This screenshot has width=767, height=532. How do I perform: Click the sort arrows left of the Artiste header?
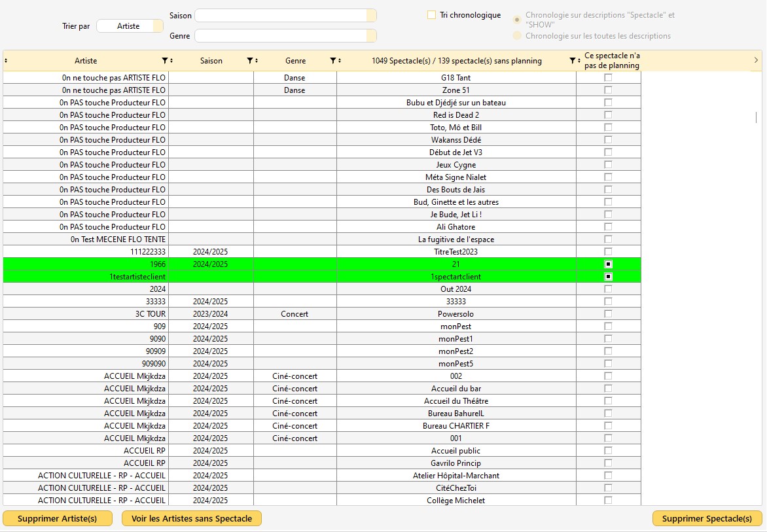(x=6, y=61)
